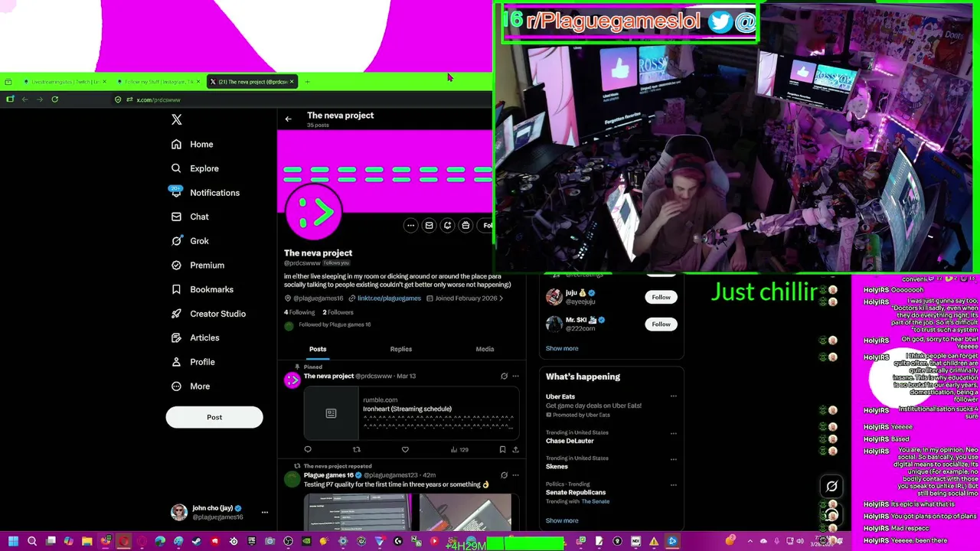Go to your Profile page

click(x=193, y=362)
